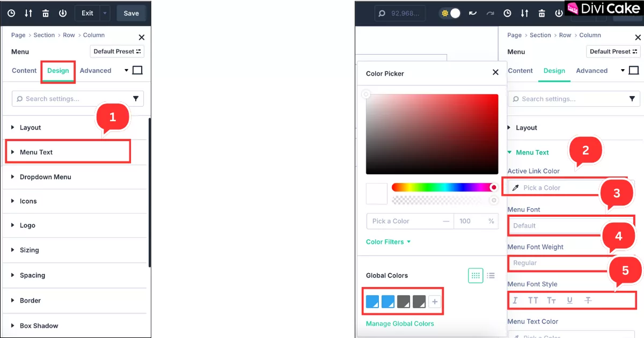644x338 pixels.
Task: Open Advanced tab in panel with Save button
Action: pyautogui.click(x=96, y=70)
